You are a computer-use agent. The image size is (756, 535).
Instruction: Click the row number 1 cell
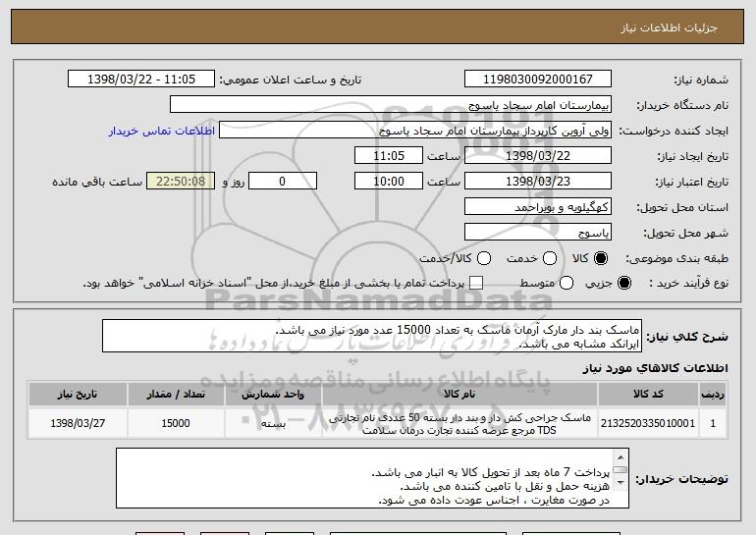coord(713,423)
